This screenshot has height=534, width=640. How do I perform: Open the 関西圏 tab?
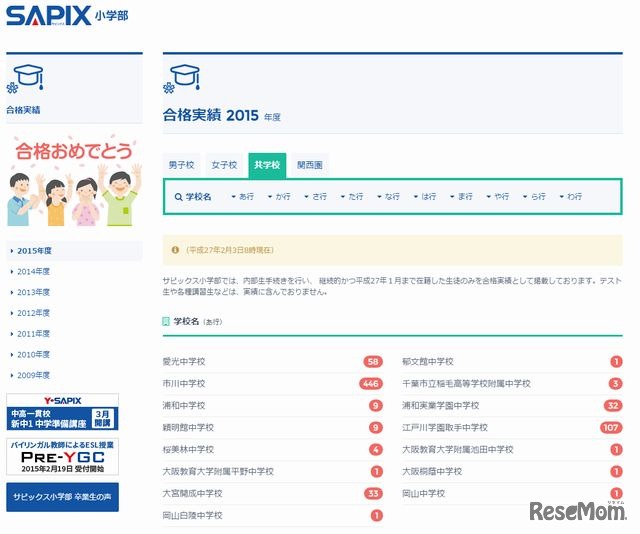click(310, 165)
